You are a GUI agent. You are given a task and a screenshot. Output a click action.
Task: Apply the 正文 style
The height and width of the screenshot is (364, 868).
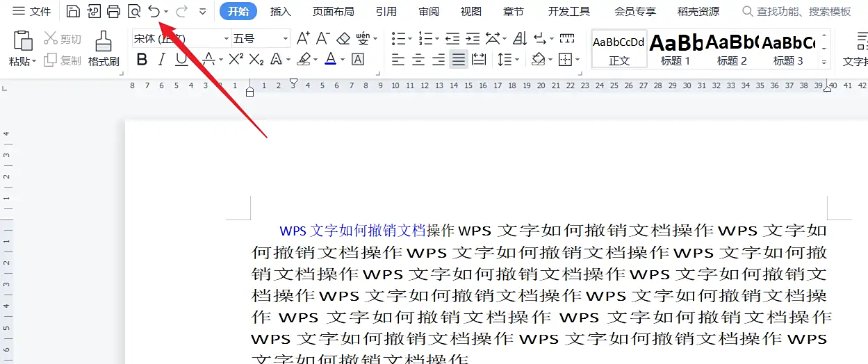[619, 49]
